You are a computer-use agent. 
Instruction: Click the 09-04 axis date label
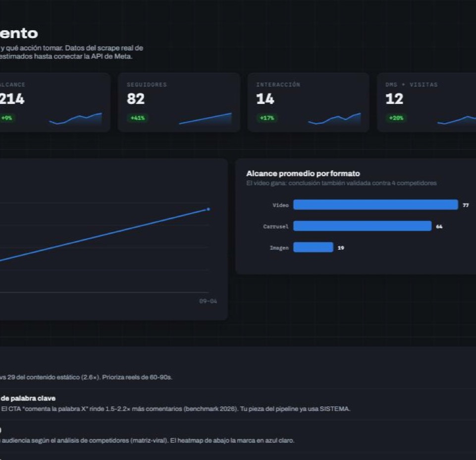208,301
